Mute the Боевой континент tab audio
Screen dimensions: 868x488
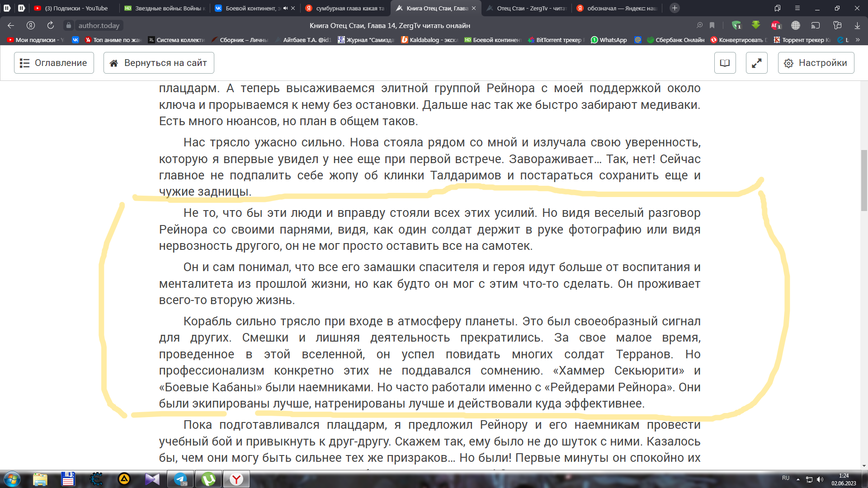[285, 8]
